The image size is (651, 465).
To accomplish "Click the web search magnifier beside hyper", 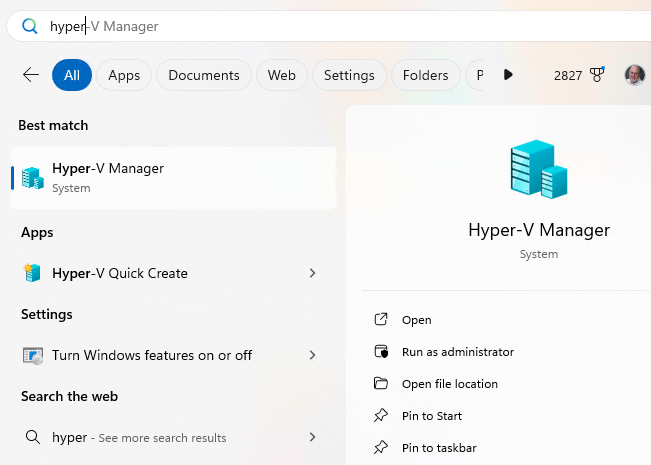I will tap(32, 437).
